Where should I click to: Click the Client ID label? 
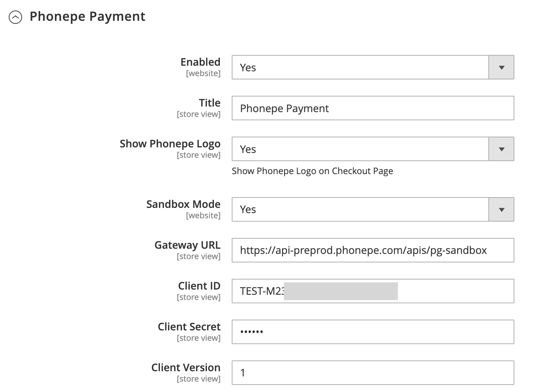click(199, 286)
